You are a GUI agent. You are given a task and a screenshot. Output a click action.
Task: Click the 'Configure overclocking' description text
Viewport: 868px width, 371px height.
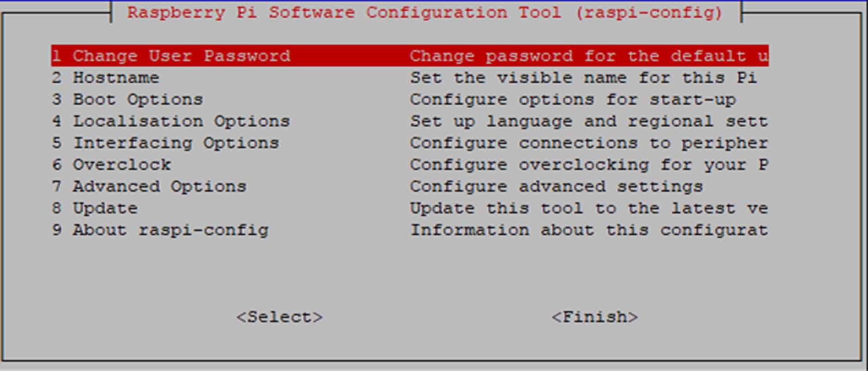tap(589, 165)
